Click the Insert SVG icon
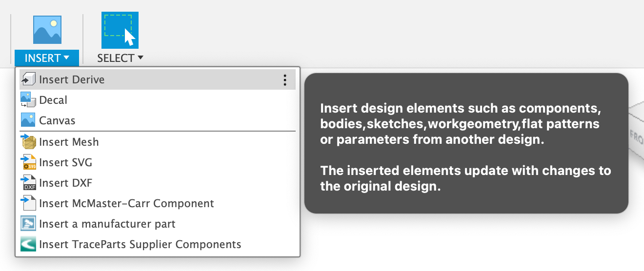644x271 pixels. tap(28, 162)
